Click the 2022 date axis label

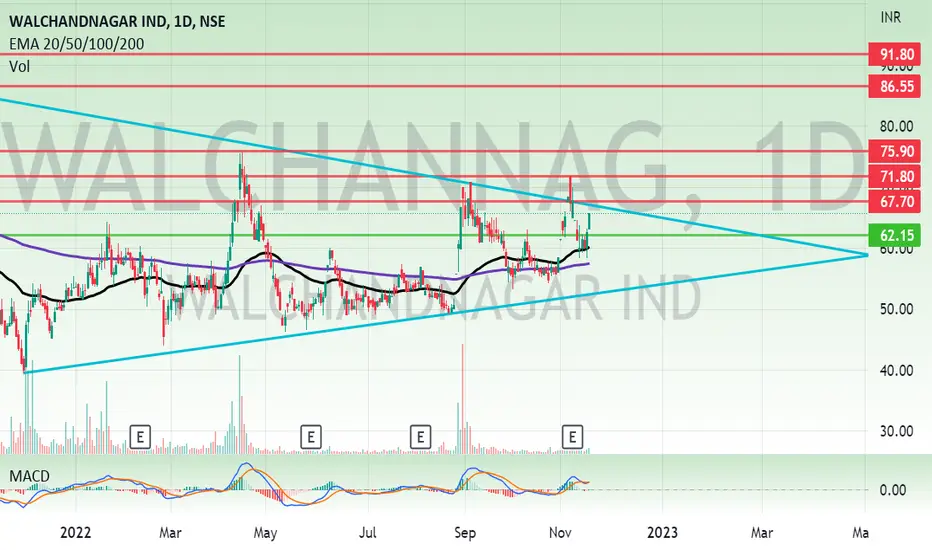tap(75, 532)
